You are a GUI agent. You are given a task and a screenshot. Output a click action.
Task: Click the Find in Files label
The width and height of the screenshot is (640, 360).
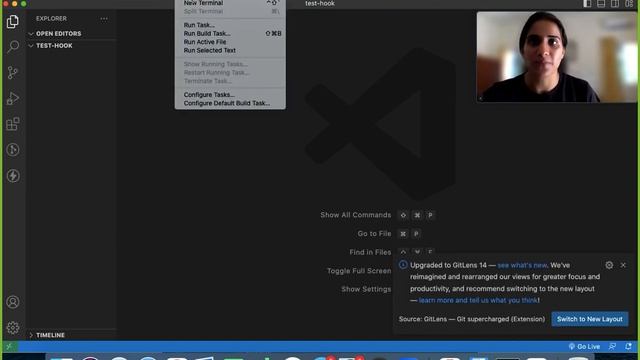[x=370, y=252]
